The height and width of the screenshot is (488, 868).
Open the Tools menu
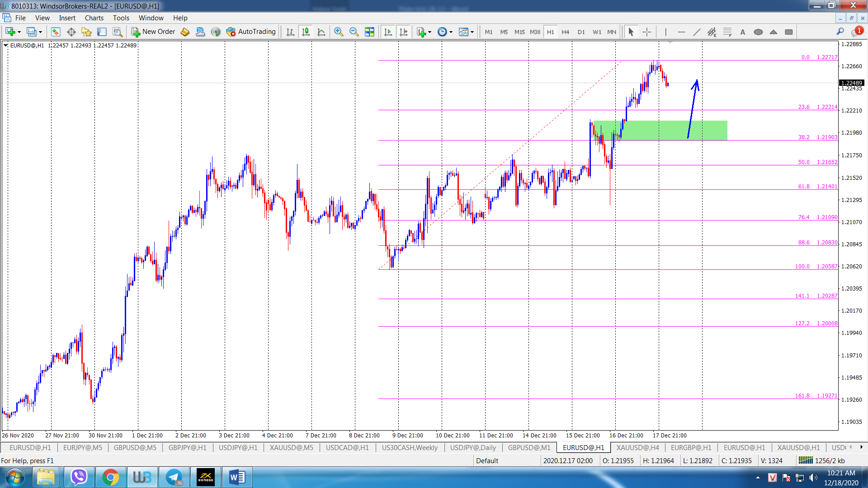tap(121, 18)
